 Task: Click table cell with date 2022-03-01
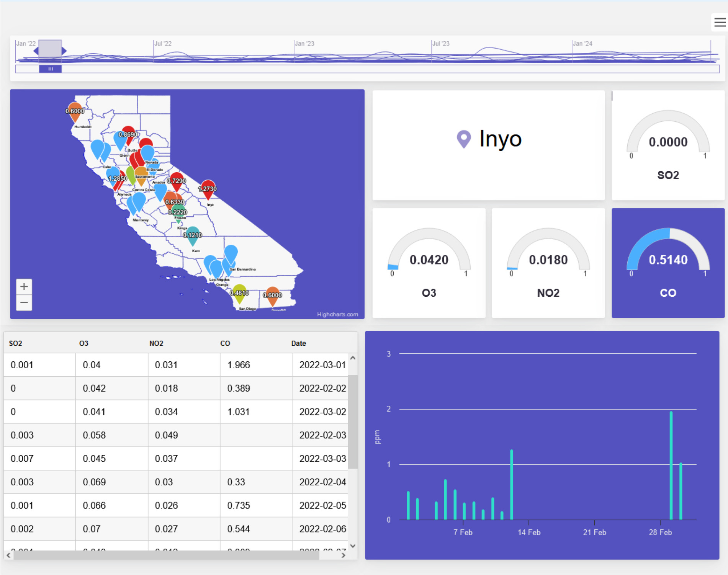click(x=320, y=365)
